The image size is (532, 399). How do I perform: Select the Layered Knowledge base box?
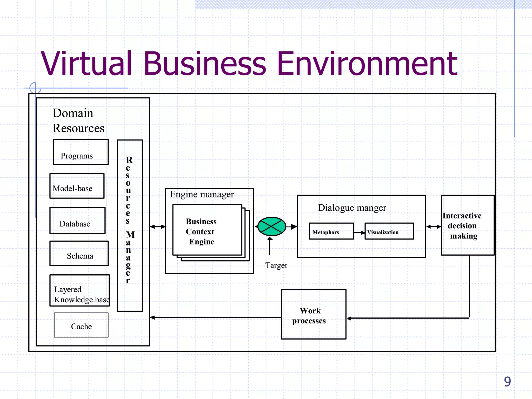(79, 290)
